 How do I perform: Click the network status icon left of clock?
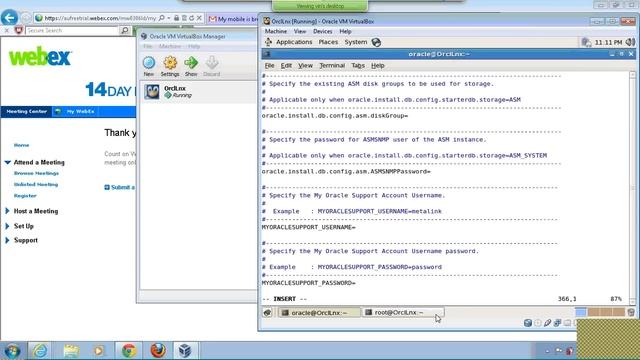(587, 42)
